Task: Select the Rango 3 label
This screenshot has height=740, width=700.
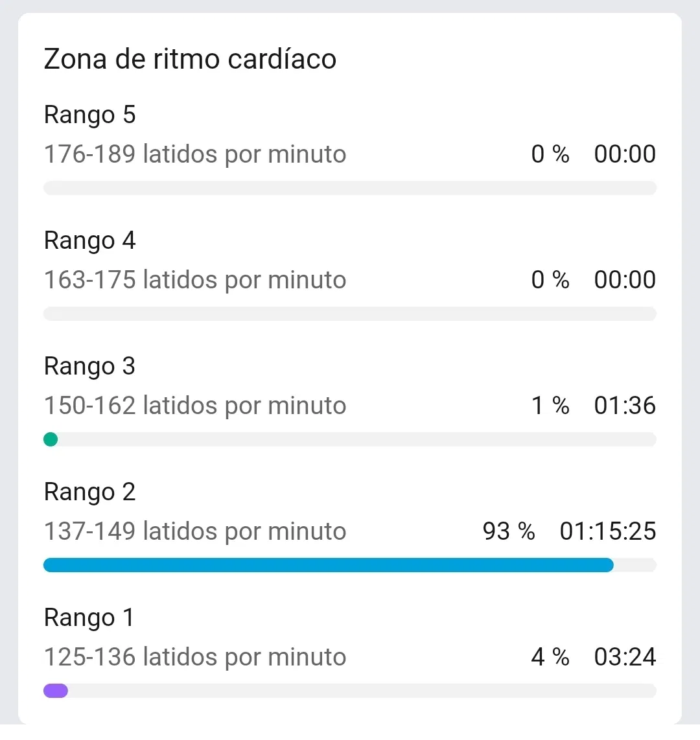Action: [89, 367]
